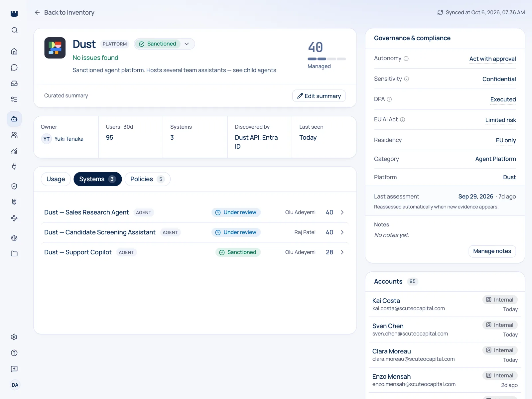
Task: Click Under review badge for Candidate Screening Assistant
Action: pyautogui.click(x=236, y=232)
